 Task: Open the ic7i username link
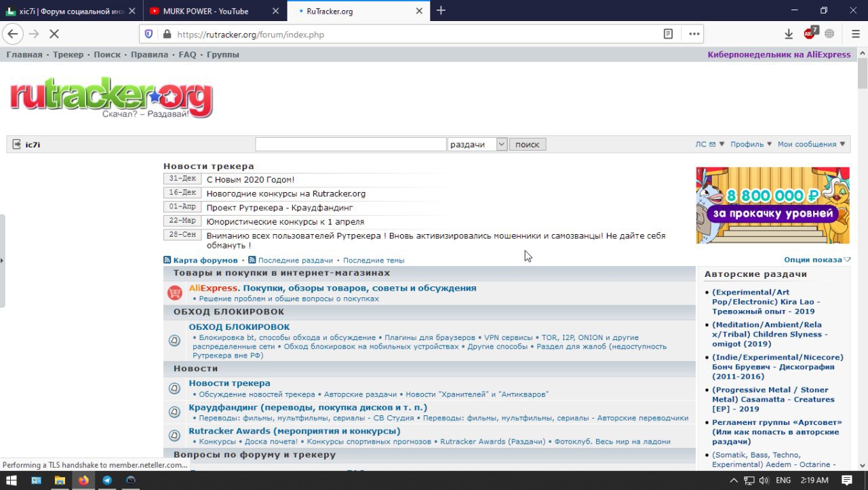coord(33,144)
